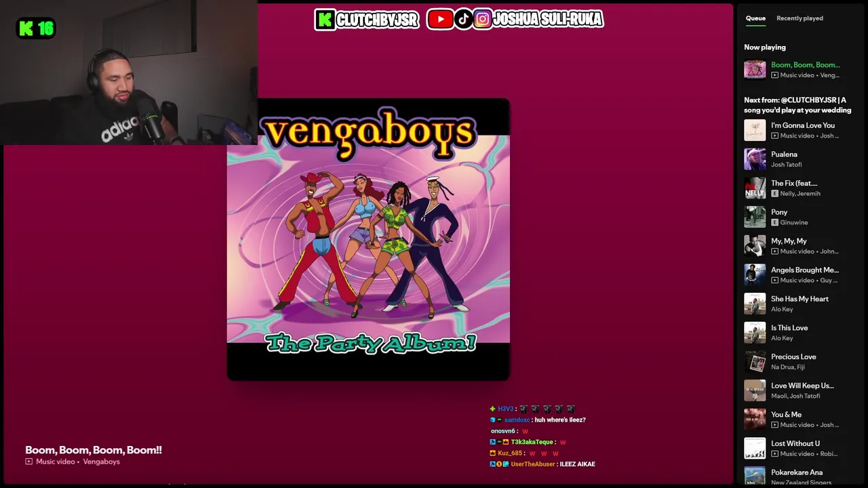This screenshot has width=868, height=488.
Task: Click music video icon under Angels Brought Me...
Action: click(774, 281)
